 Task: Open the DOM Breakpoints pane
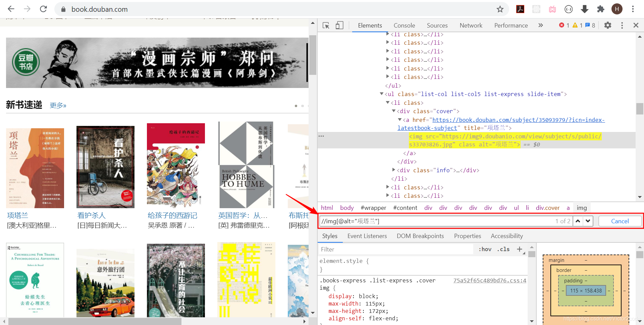point(420,236)
